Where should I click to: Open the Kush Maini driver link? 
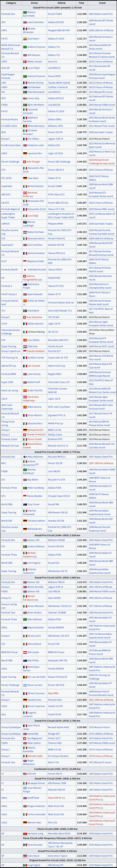click(33, 39)
